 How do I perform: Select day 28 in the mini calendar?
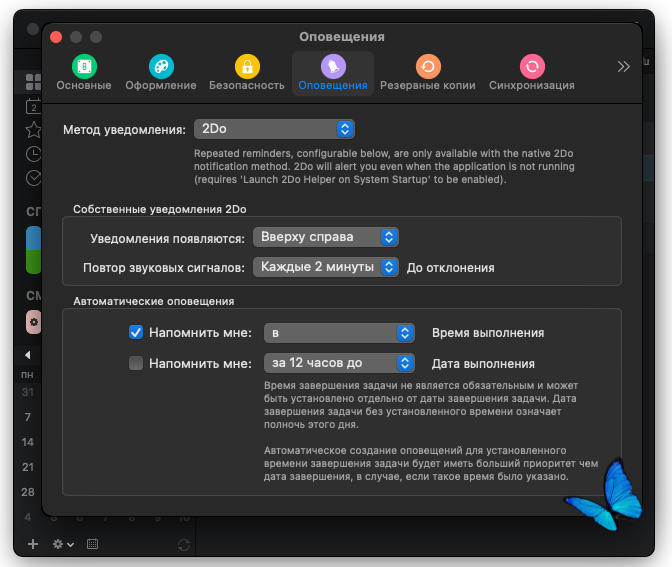(x=28, y=492)
